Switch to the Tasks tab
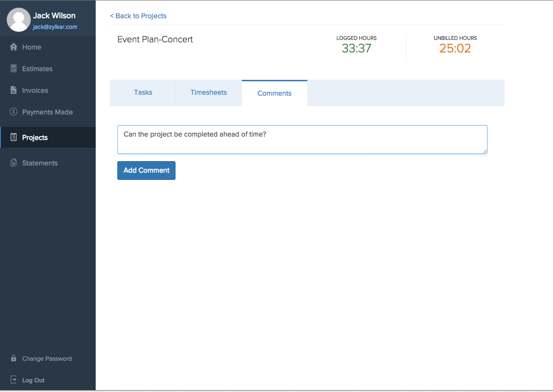This screenshot has height=392, width=553. (x=143, y=92)
